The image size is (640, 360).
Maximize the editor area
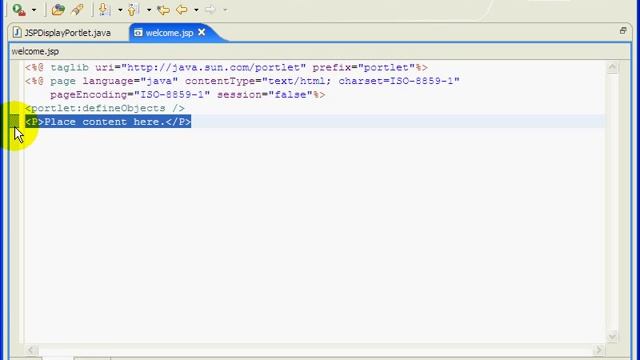click(x=623, y=31)
